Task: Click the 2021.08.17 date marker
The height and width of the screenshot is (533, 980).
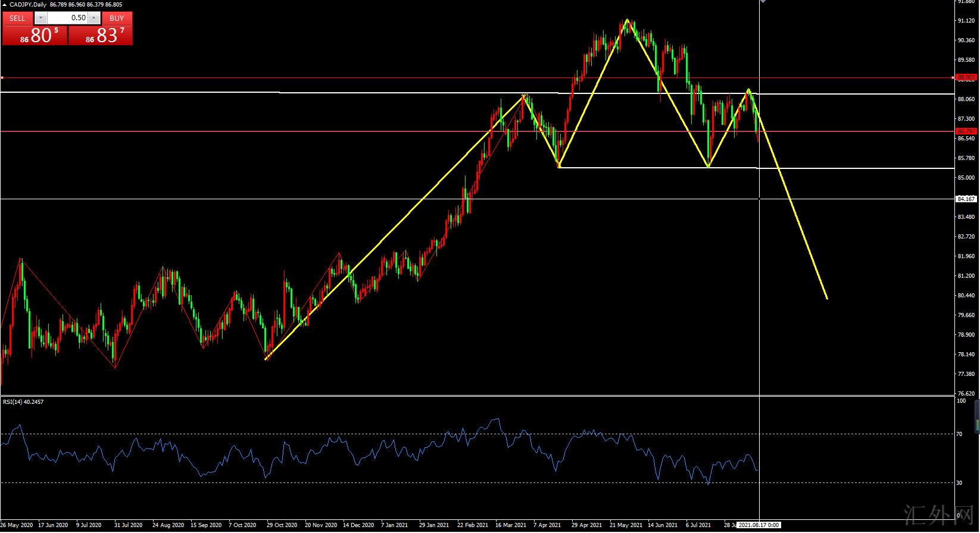Action: [x=759, y=525]
